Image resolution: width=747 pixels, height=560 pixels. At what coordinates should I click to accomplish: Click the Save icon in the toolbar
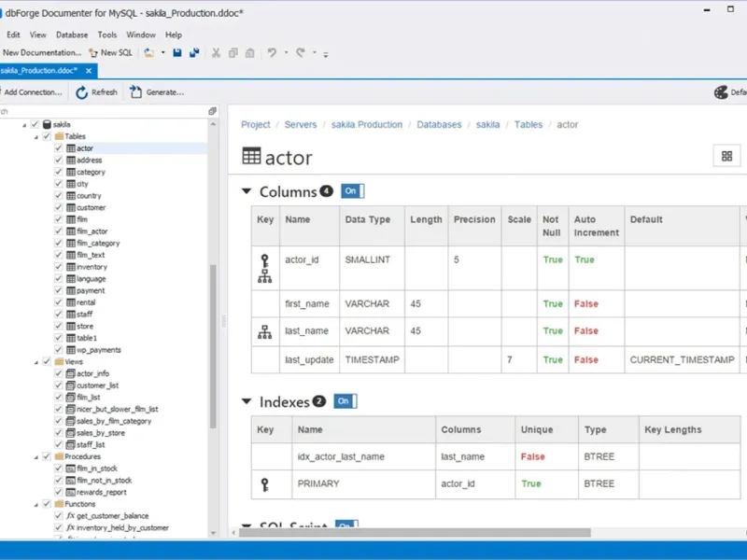[177, 53]
